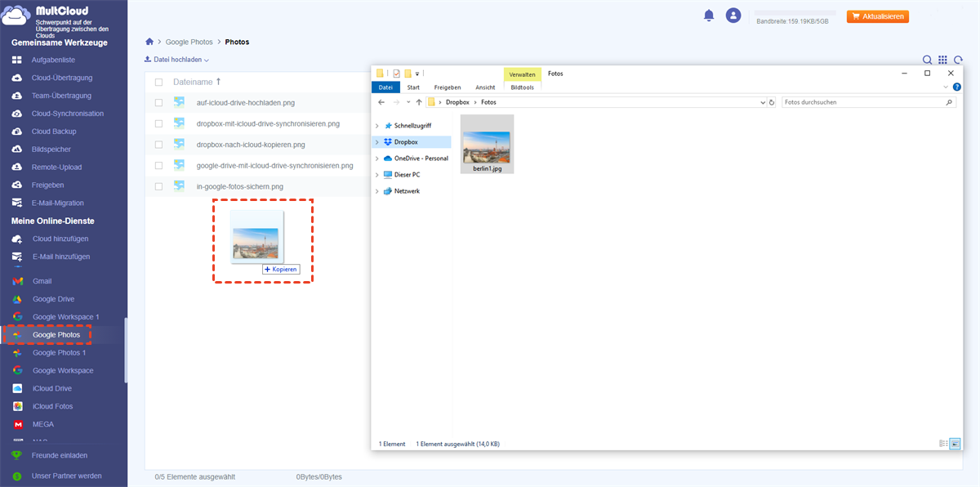Switch Explorer to details view icon
980x487 pixels.
point(943,444)
